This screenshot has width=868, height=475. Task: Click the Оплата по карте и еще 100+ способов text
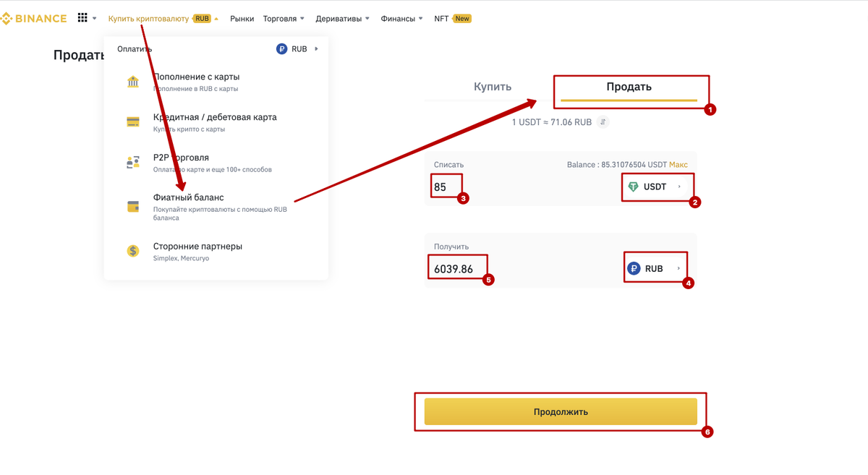213,169
